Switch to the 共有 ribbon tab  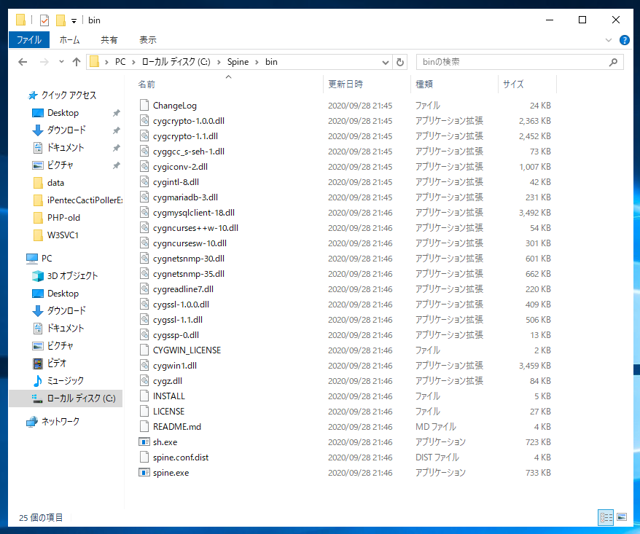point(109,40)
